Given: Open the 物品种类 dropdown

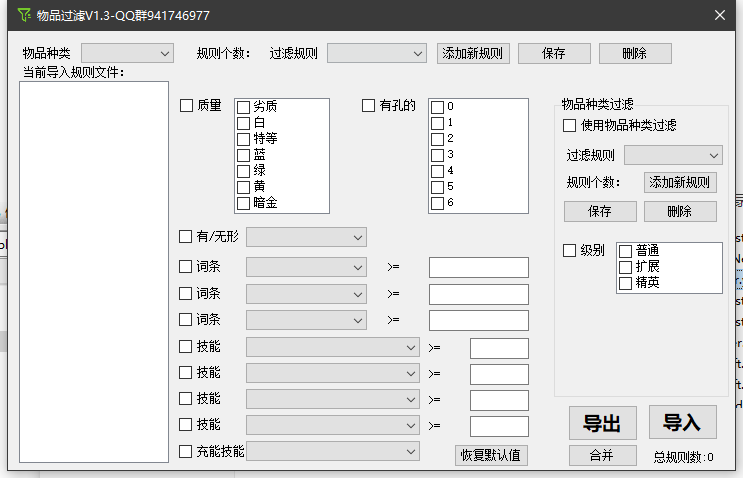Looking at the screenshot, I should tap(127, 53).
